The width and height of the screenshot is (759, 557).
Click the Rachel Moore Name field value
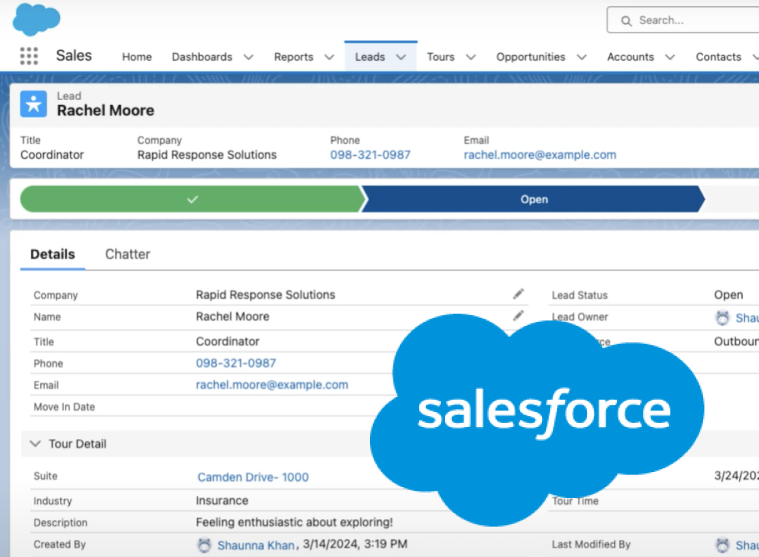232,316
